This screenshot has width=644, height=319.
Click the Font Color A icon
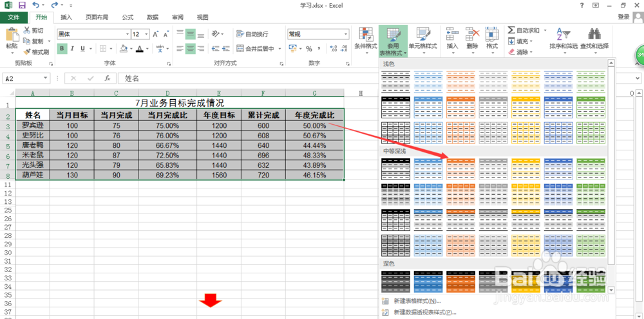coord(140,49)
